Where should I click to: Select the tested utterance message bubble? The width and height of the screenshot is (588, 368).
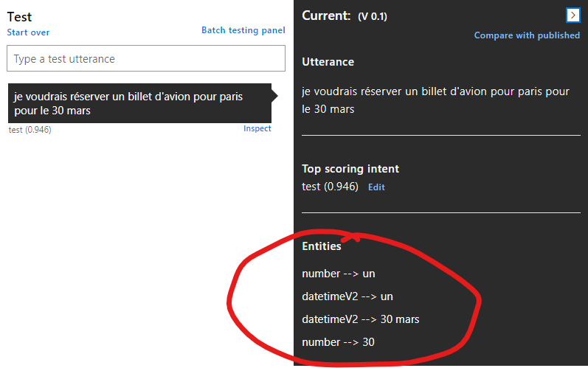coord(139,103)
